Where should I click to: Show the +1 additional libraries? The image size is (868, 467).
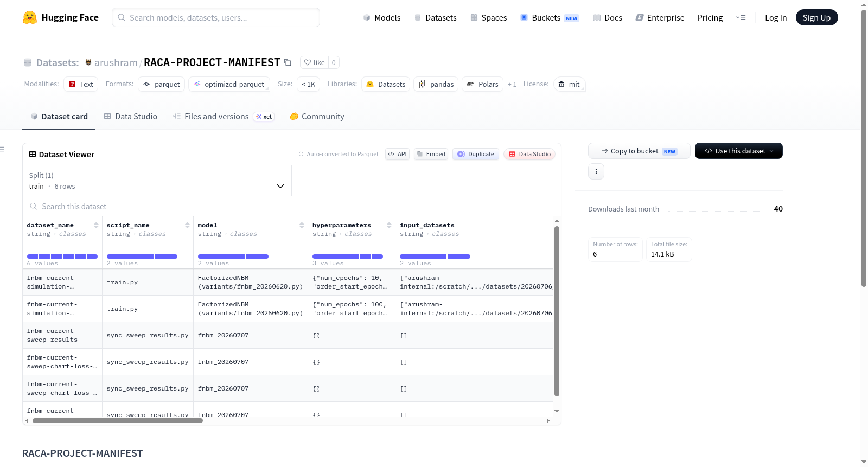click(512, 84)
